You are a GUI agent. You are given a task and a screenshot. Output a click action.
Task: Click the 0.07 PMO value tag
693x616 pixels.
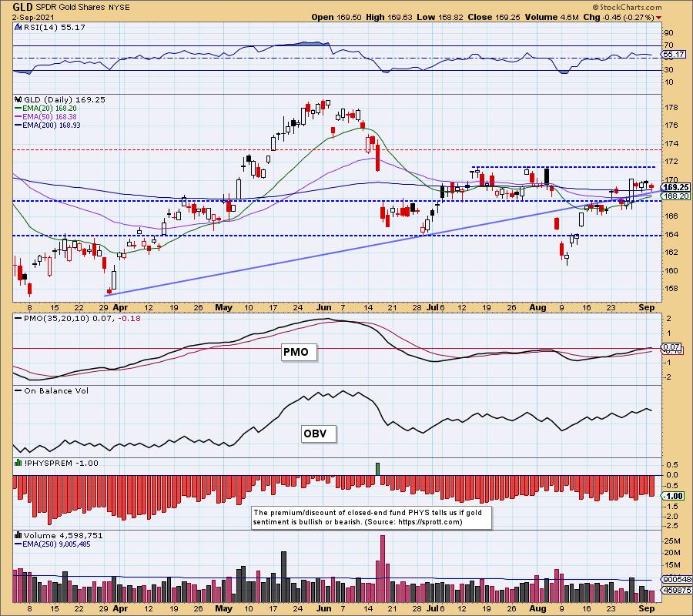(x=671, y=347)
